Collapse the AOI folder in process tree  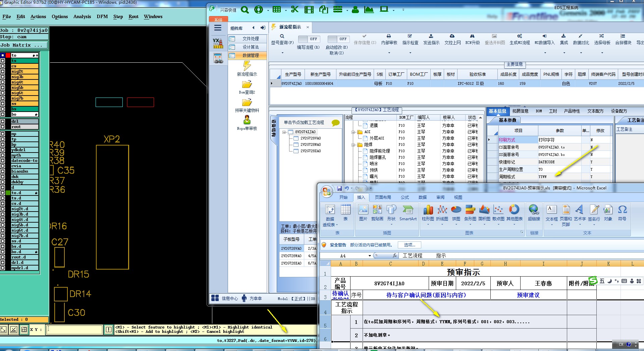[353, 132]
